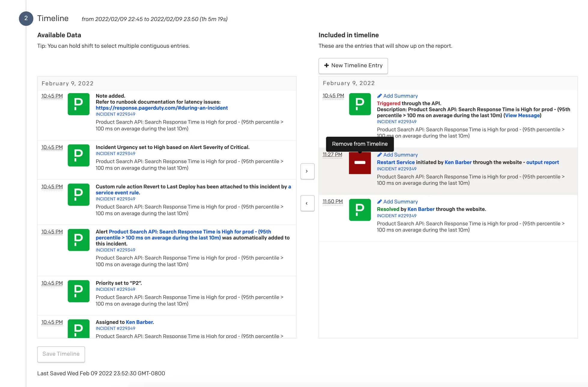Move selection left with the chevron arrow button
The image size is (588, 387).
tap(307, 203)
